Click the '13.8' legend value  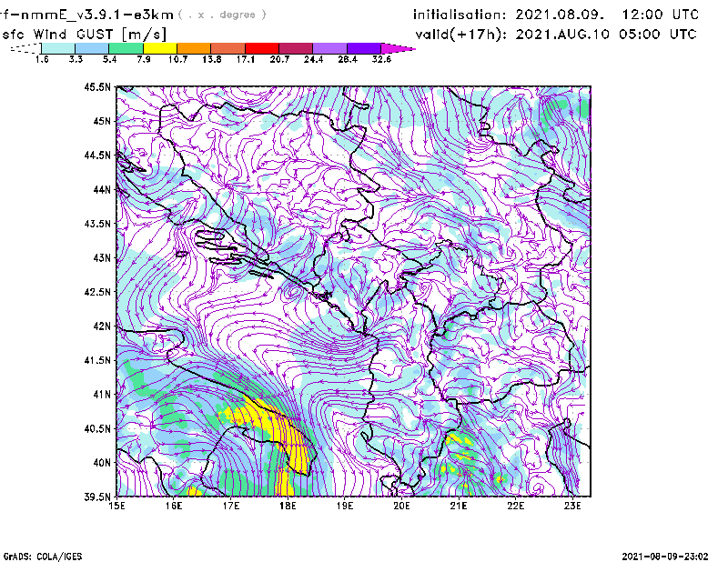tap(212, 59)
